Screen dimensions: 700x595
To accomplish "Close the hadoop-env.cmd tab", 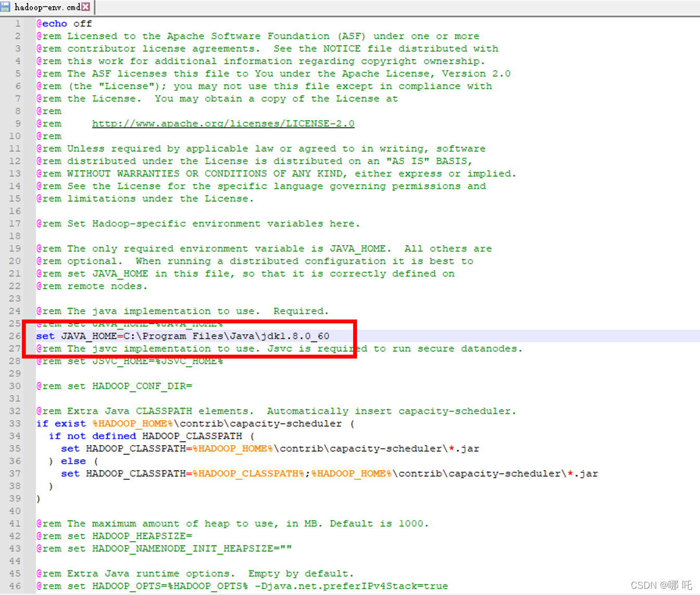I will tap(86, 7).
